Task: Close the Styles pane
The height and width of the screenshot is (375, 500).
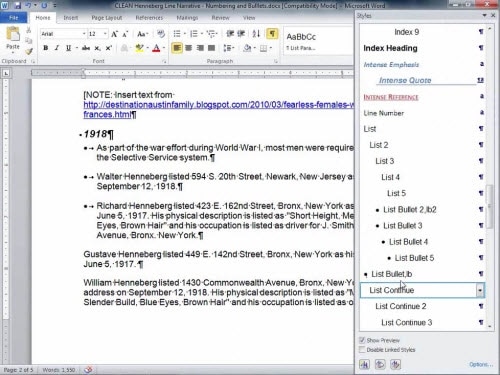Action: point(493,15)
